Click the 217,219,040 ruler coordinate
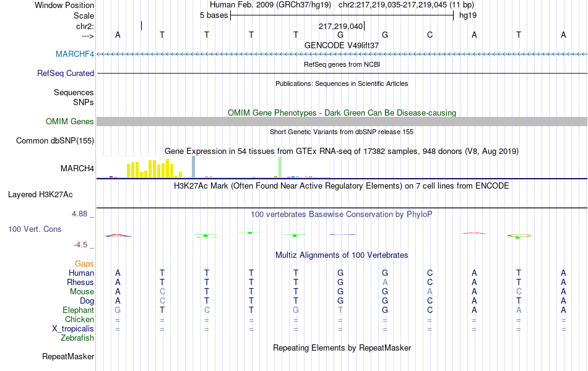The height and width of the screenshot is (371, 588). (x=340, y=26)
